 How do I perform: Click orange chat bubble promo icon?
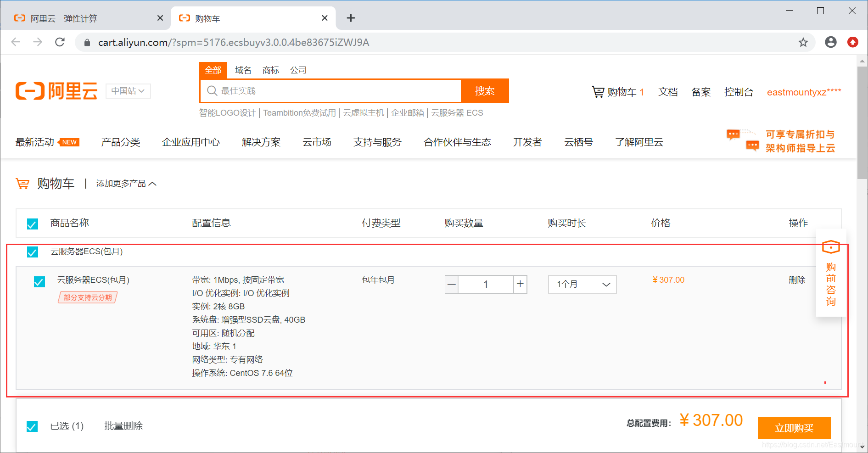[x=742, y=140]
